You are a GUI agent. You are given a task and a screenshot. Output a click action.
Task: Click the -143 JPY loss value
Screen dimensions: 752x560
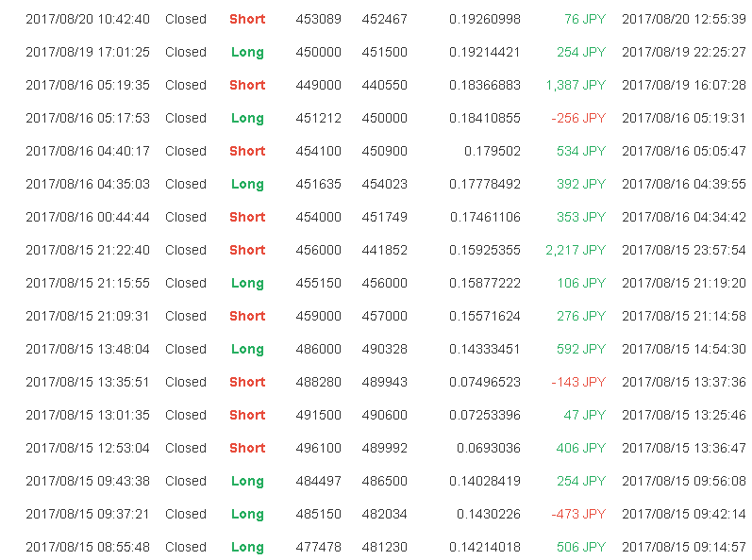[x=578, y=383]
